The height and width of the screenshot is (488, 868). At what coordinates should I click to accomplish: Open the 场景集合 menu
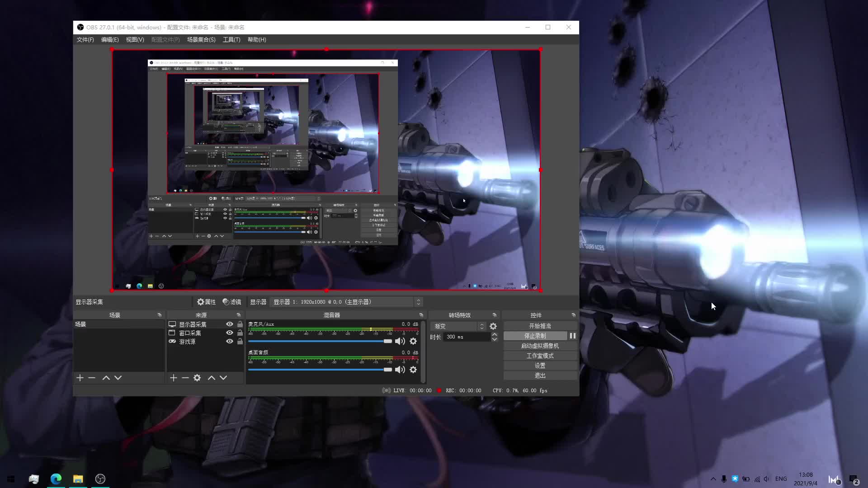click(x=201, y=40)
